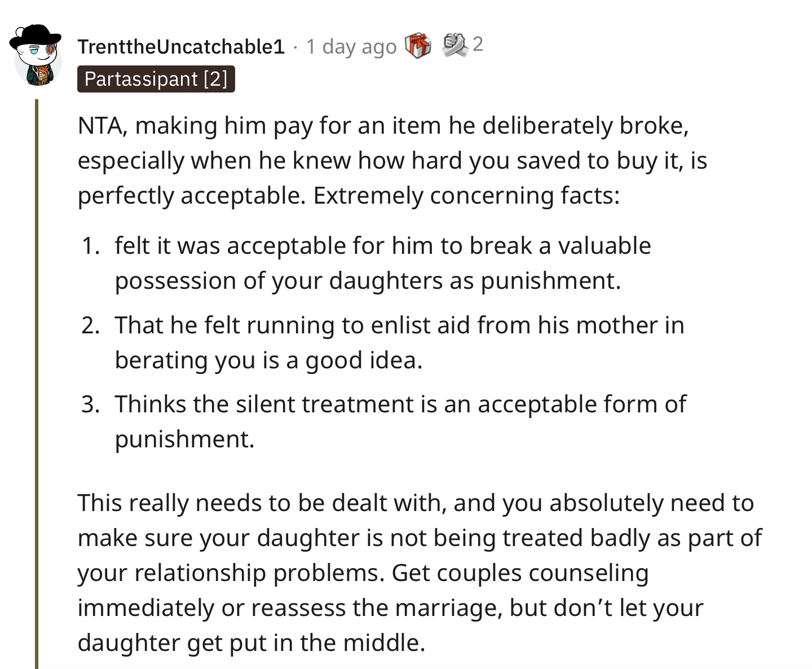The height and width of the screenshot is (669, 812).
Task: Click the 'valuable possession of your daughters' text
Action: pos(383,263)
